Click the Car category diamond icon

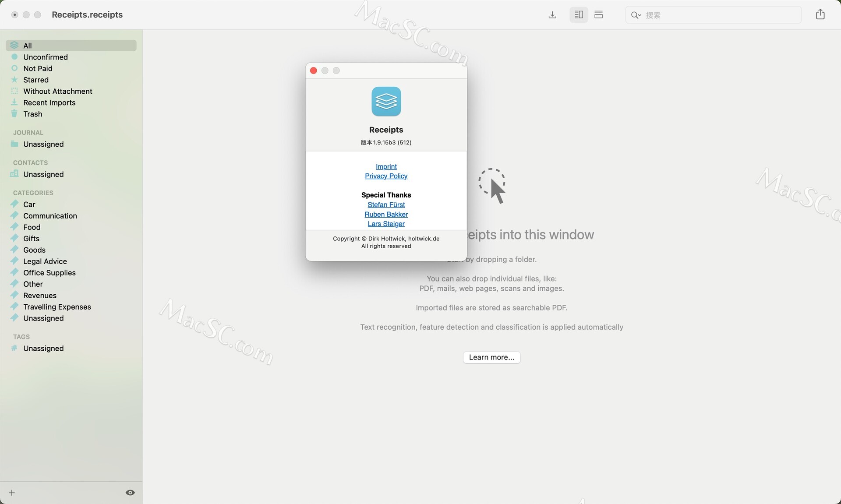coord(14,204)
